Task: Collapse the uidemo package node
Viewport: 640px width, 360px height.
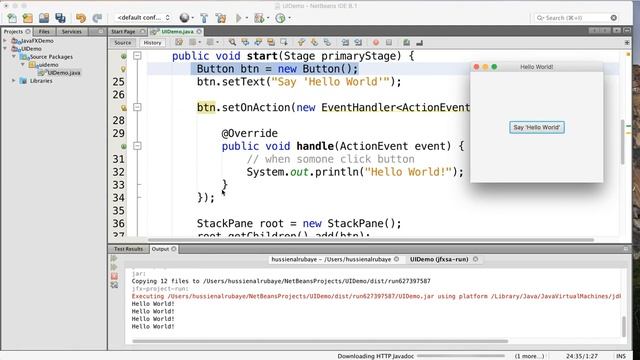Action: tap(23, 64)
